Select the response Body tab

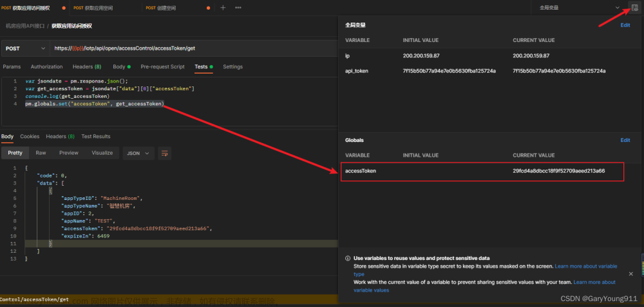7,136
